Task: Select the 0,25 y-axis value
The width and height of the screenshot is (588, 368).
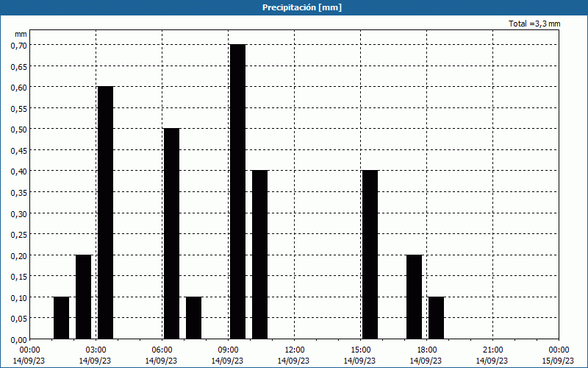Action: (19, 234)
